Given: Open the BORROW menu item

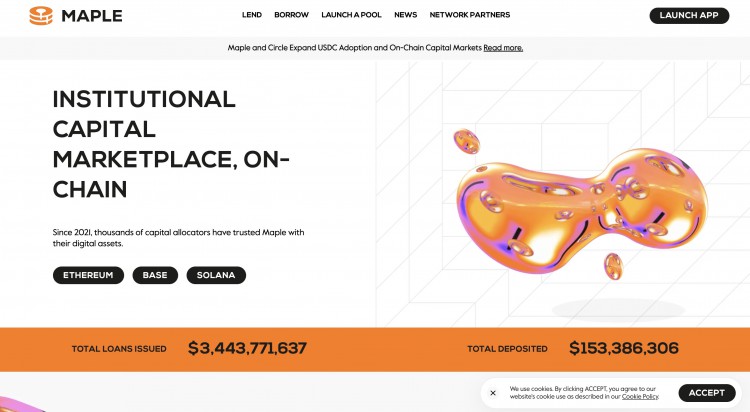Looking at the screenshot, I should pyautogui.click(x=291, y=15).
